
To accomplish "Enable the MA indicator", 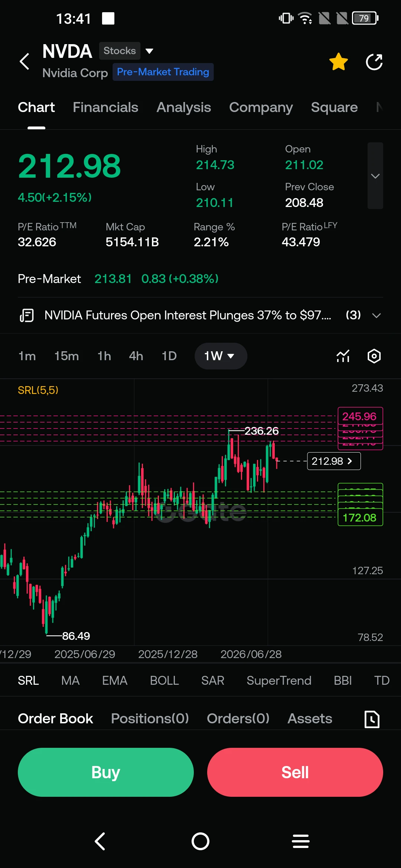I will coord(71,681).
